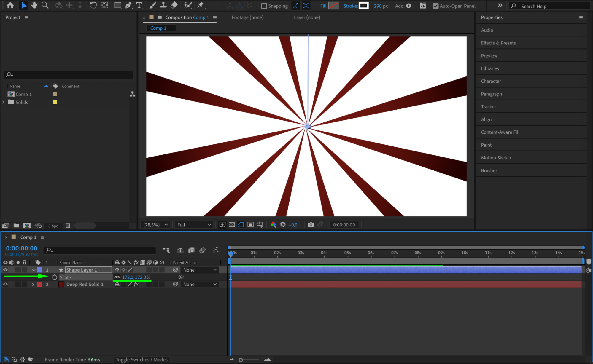
Task: Open the Full resolution dropdown
Action: coord(194,225)
